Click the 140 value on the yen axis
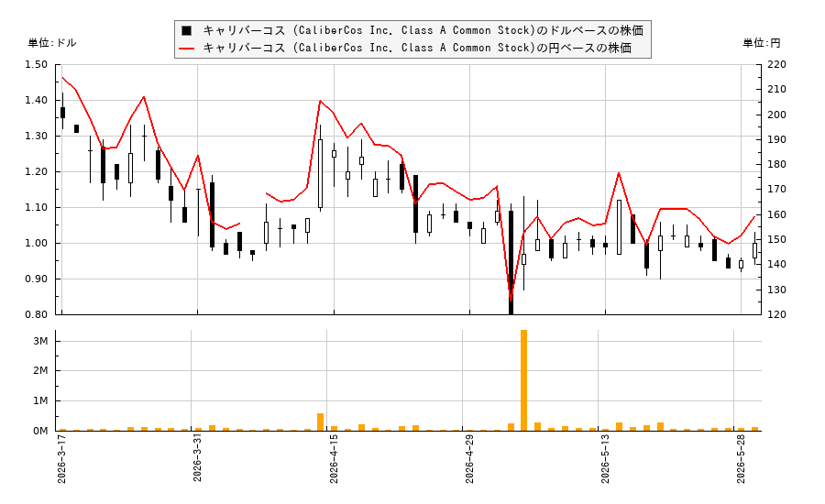This screenshot has height=504, width=825. click(x=777, y=265)
